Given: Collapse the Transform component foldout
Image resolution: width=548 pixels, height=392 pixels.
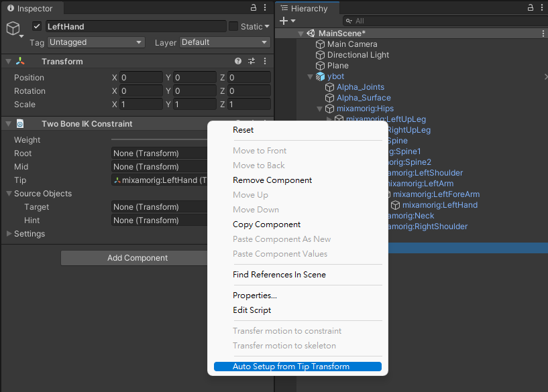Looking at the screenshot, I should coord(9,62).
